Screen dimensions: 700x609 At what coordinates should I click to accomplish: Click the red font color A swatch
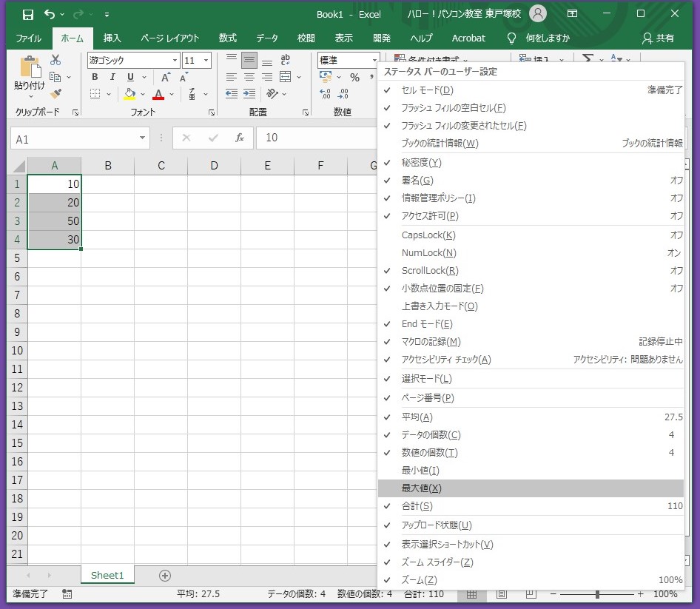[158, 94]
